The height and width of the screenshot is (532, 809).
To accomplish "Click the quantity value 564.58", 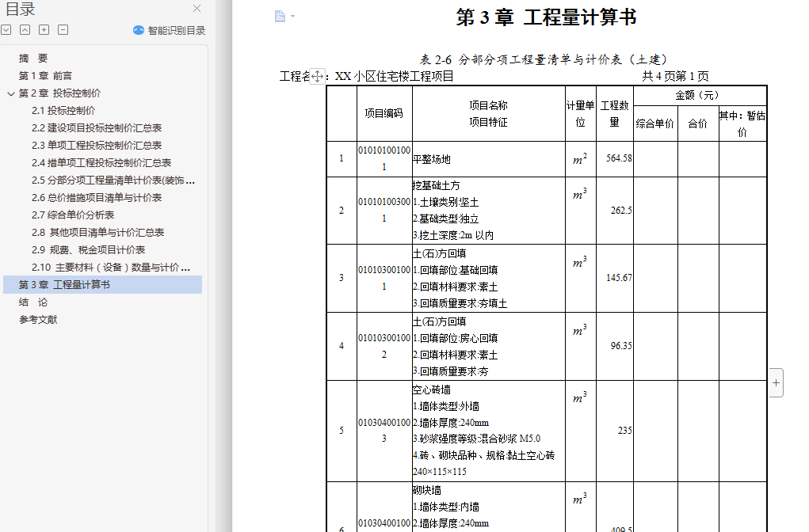I will 619,158.
